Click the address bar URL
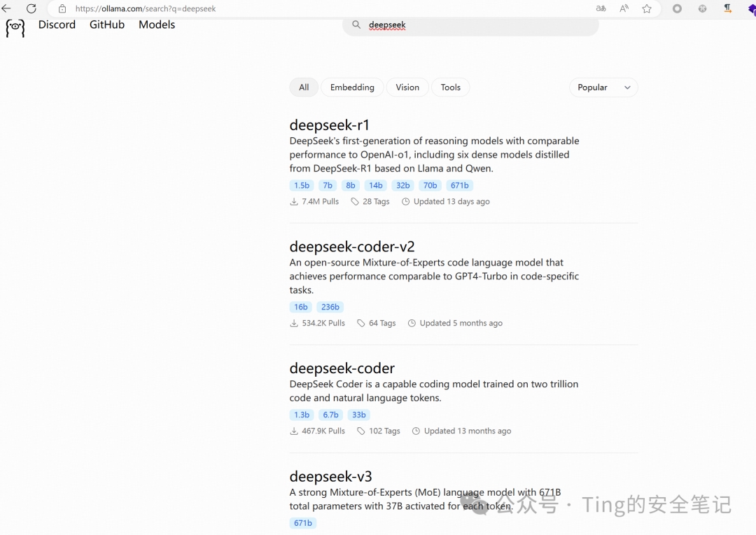Image resolution: width=756 pixels, height=535 pixels. (146, 8)
